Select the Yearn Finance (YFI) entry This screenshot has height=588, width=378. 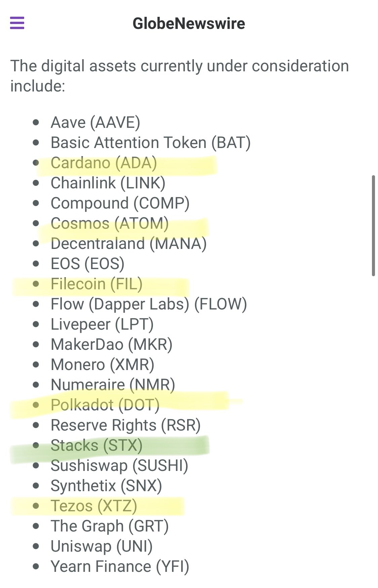click(120, 566)
